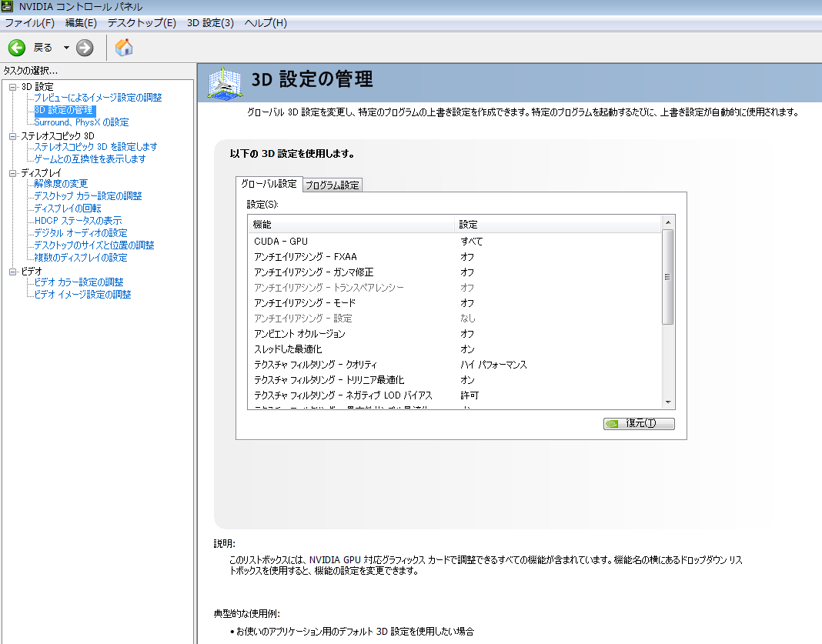Open the 3D 設定(3) menu
The width and height of the screenshot is (822, 644).
pos(210,23)
